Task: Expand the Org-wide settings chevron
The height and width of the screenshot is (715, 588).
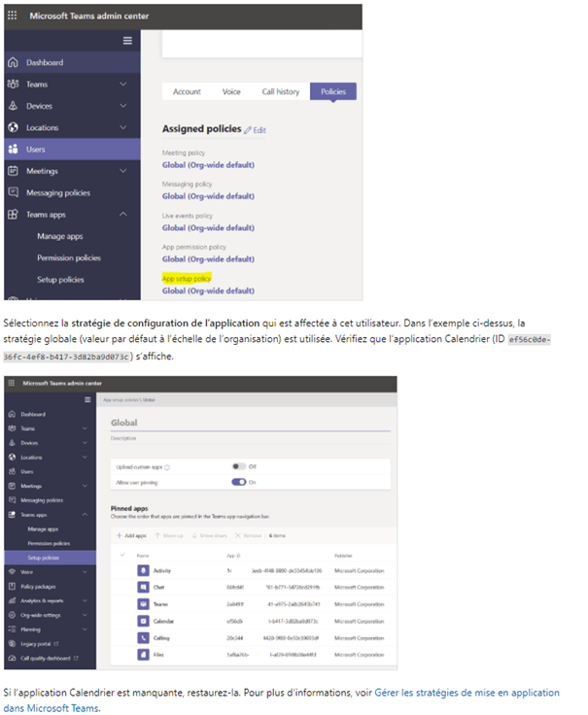Action: coord(86,615)
